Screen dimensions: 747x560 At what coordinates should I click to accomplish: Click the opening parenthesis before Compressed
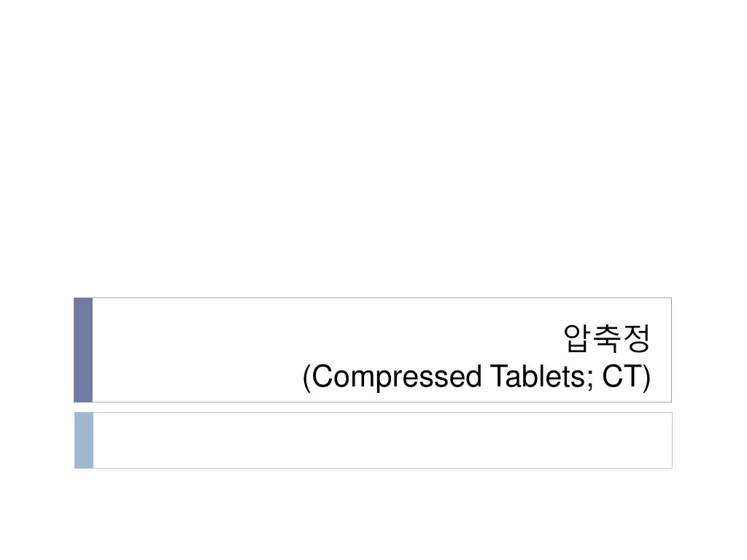click(x=307, y=378)
